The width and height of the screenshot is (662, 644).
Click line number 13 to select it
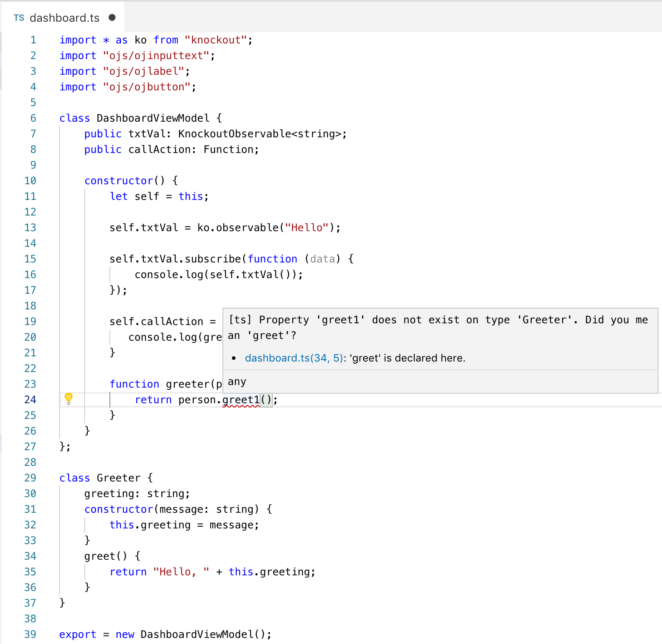(x=30, y=227)
